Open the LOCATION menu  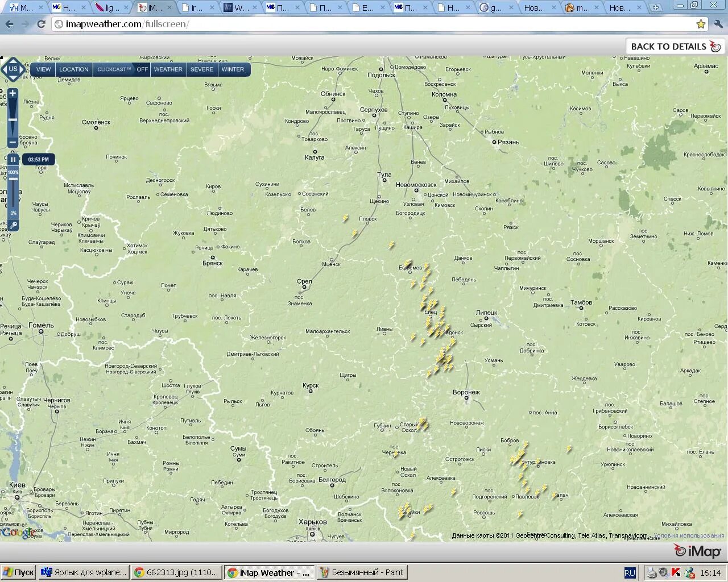click(74, 69)
